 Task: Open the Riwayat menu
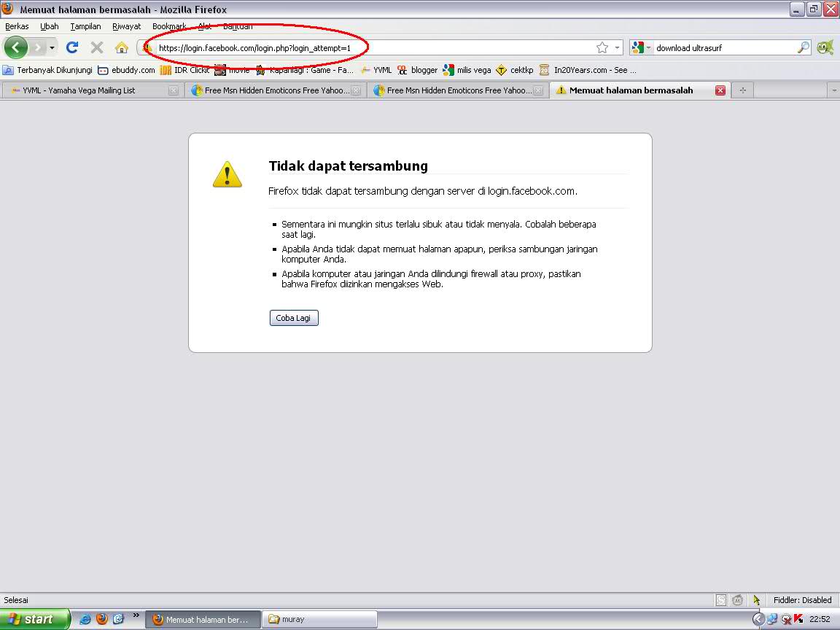click(126, 26)
